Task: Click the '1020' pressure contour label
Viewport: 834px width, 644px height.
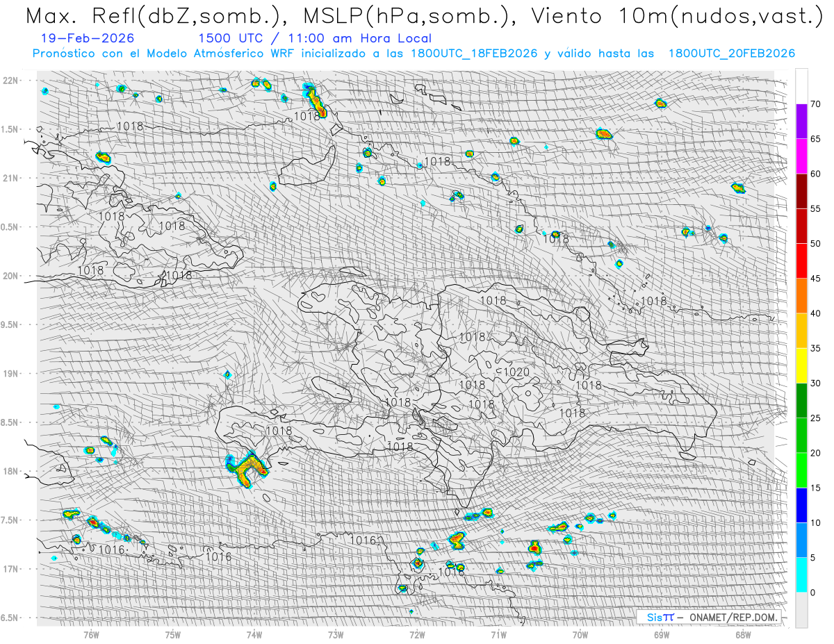Action: (516, 372)
